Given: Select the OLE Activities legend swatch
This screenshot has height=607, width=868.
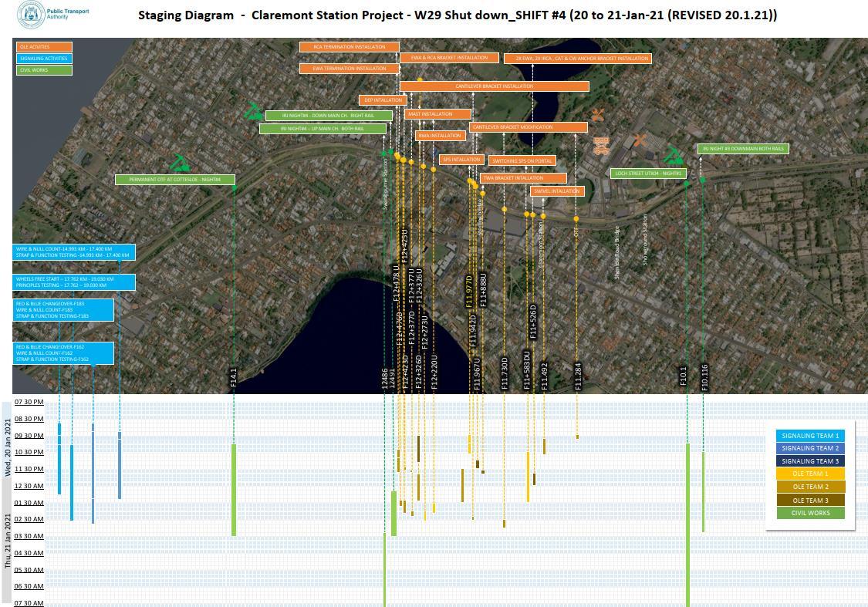Looking at the screenshot, I should (x=44, y=47).
